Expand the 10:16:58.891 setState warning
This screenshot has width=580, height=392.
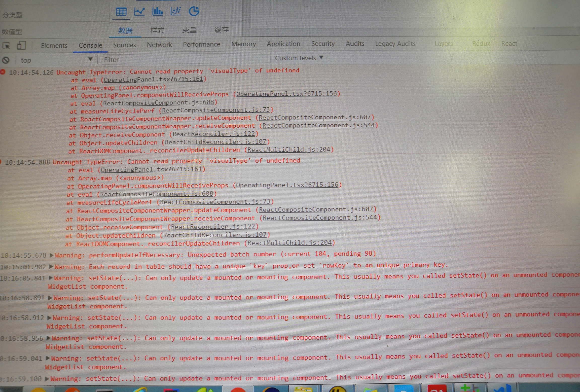click(50, 298)
